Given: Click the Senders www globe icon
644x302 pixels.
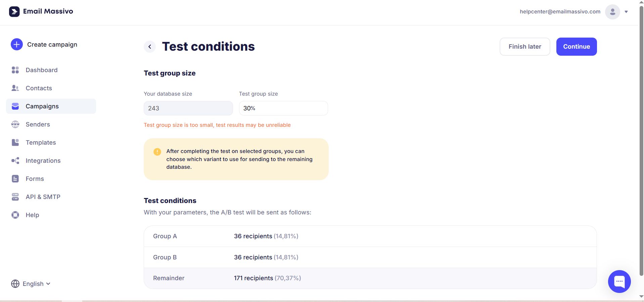Looking at the screenshot, I should 15,124.
